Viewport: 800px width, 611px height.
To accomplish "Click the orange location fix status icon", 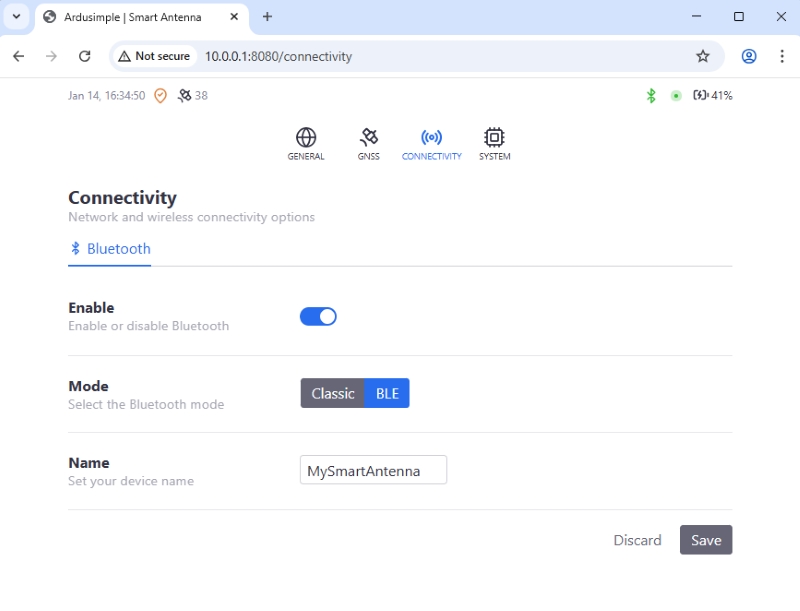I will point(160,96).
